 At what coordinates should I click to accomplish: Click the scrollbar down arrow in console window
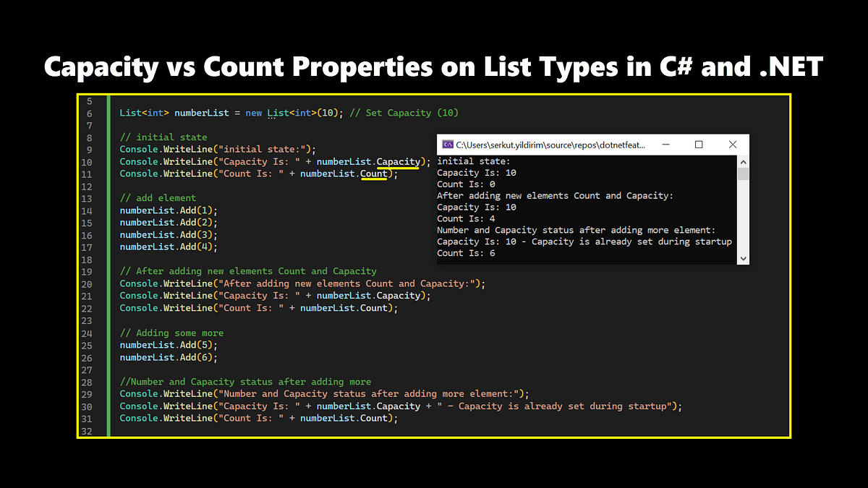click(744, 259)
